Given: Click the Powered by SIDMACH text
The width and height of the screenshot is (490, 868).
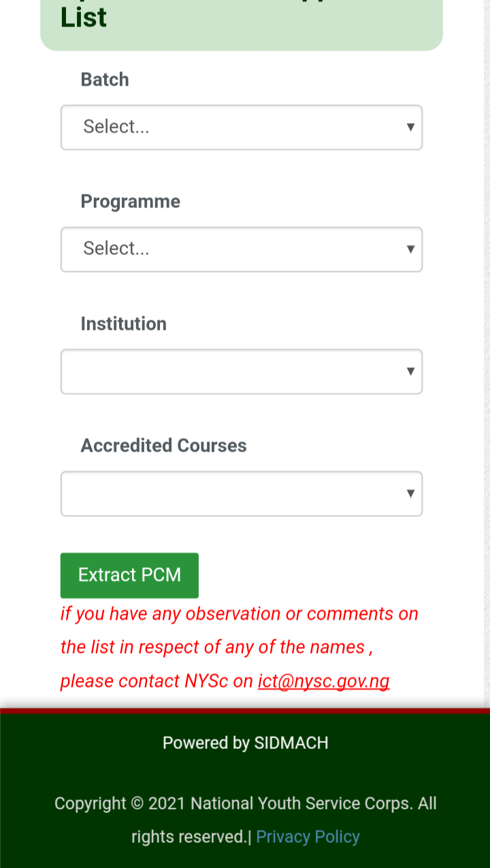Looking at the screenshot, I should (x=245, y=743).
